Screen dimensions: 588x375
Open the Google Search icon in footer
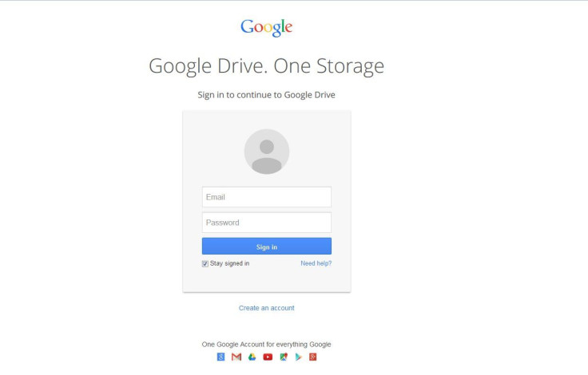tap(220, 357)
